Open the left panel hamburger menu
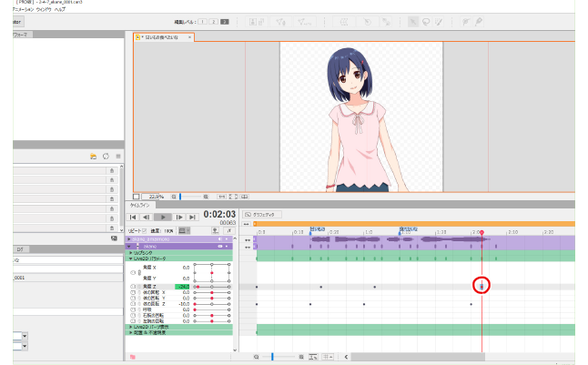The width and height of the screenshot is (588, 365). (x=118, y=157)
